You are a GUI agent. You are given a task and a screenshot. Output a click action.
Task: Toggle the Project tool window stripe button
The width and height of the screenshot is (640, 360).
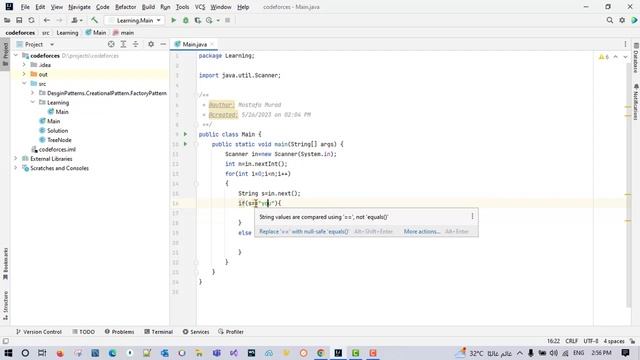point(5,54)
